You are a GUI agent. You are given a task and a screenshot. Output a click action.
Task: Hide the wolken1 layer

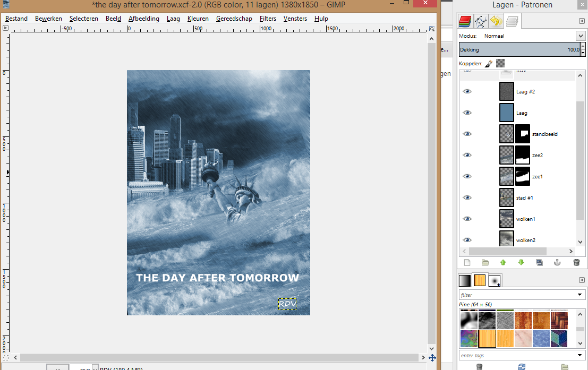[467, 219]
